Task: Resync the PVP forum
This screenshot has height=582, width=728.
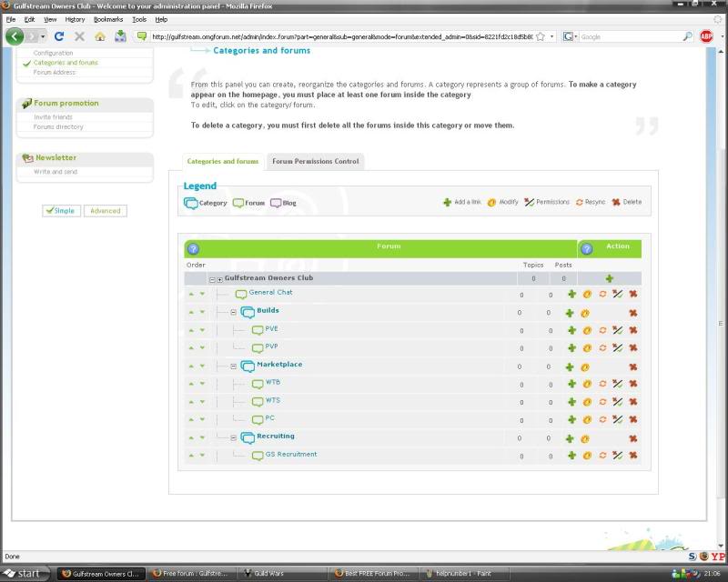Action: 602,347
